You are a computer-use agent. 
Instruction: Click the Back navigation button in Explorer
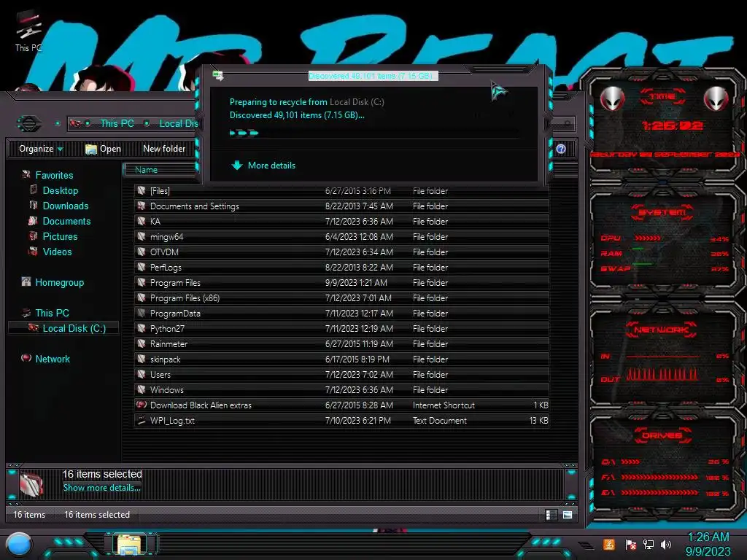[x=29, y=123]
